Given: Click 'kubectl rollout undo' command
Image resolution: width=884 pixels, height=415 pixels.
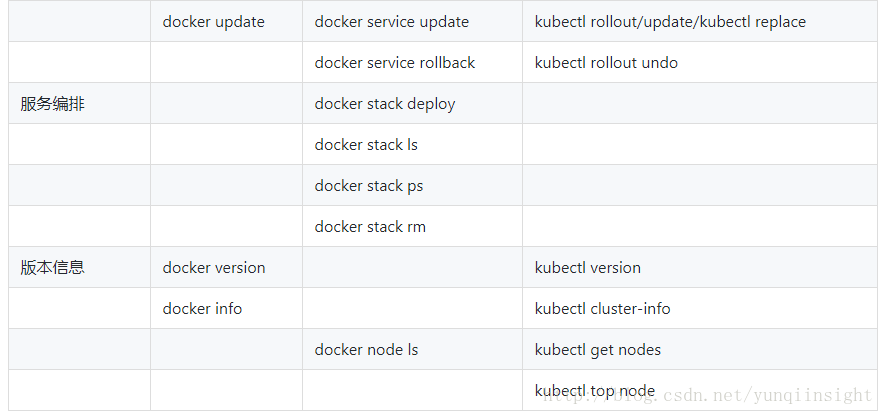Looking at the screenshot, I should click(x=606, y=63).
